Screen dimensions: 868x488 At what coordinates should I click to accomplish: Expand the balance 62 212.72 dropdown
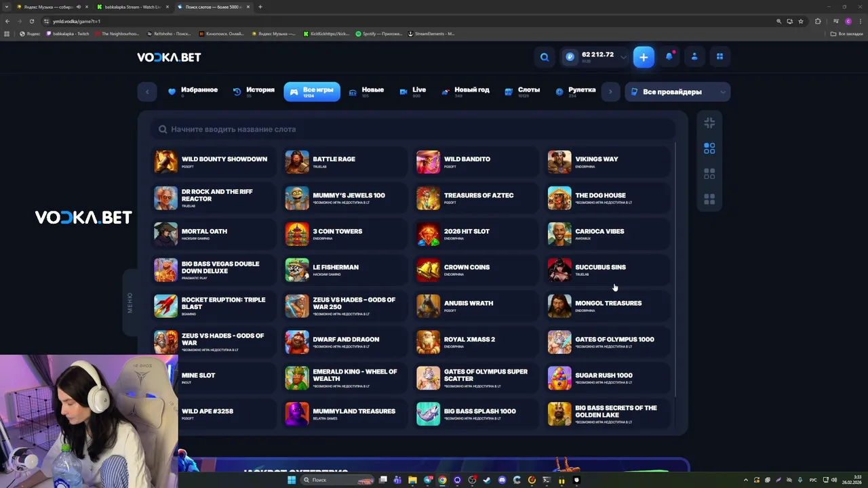[x=623, y=57]
